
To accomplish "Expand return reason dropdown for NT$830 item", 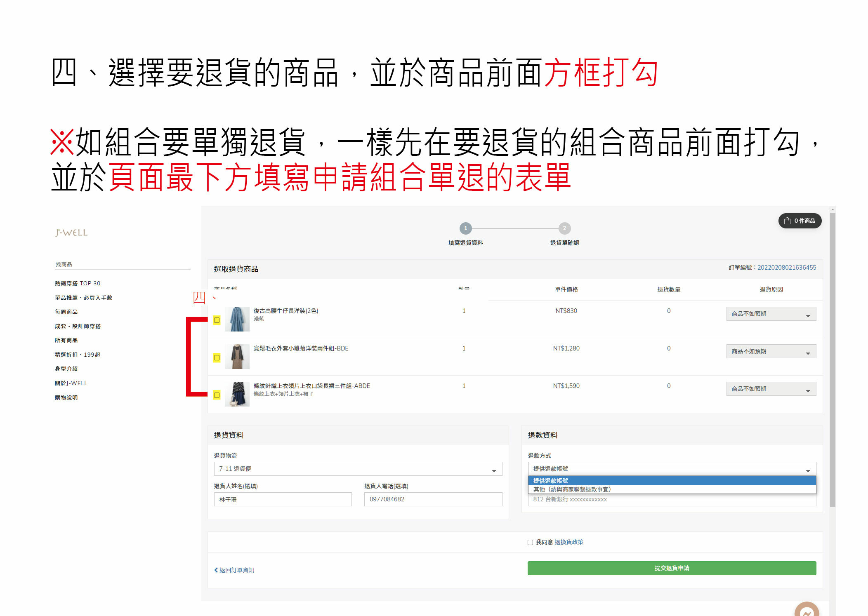I will 771,314.
